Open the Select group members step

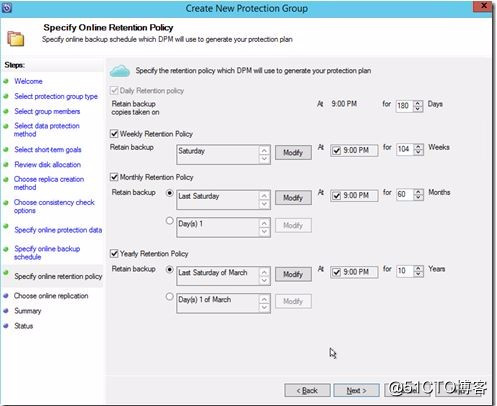tap(47, 111)
